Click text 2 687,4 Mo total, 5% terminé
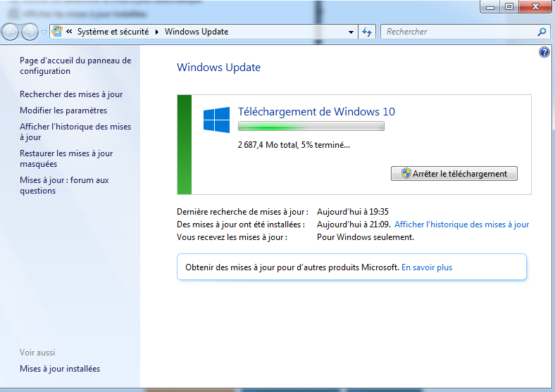 coord(294,145)
